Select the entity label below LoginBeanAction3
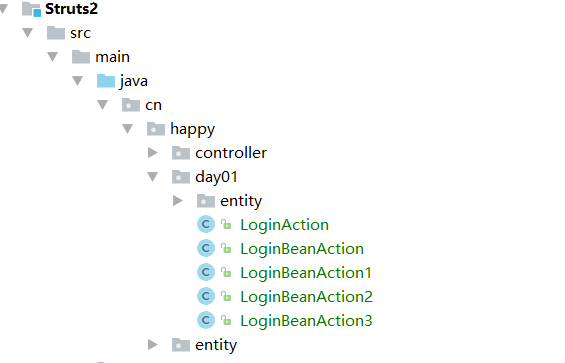The height and width of the screenshot is (363, 565). pyautogui.click(x=216, y=345)
